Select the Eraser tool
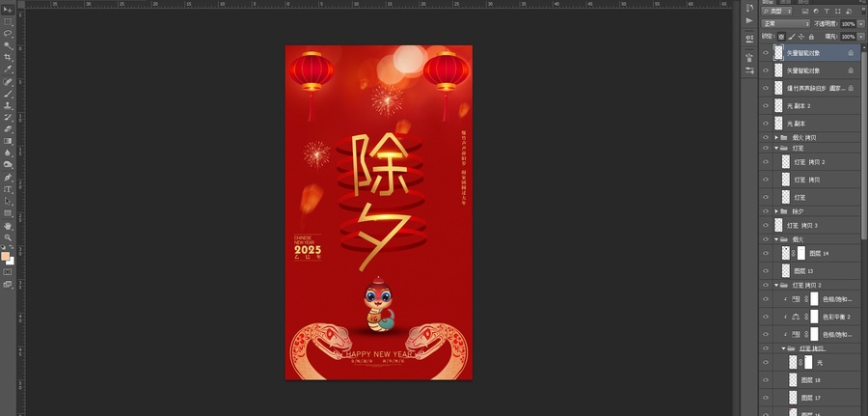 (x=8, y=128)
